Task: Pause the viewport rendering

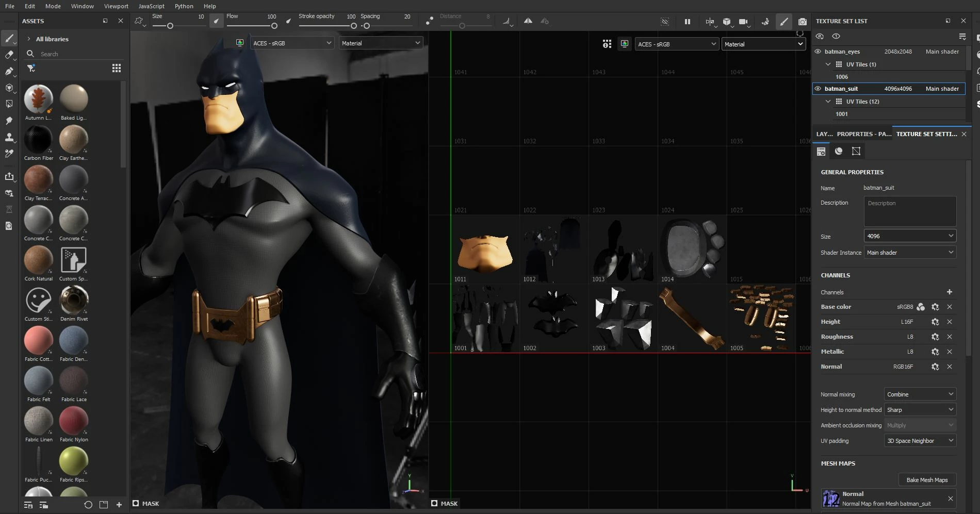Action: pos(687,22)
